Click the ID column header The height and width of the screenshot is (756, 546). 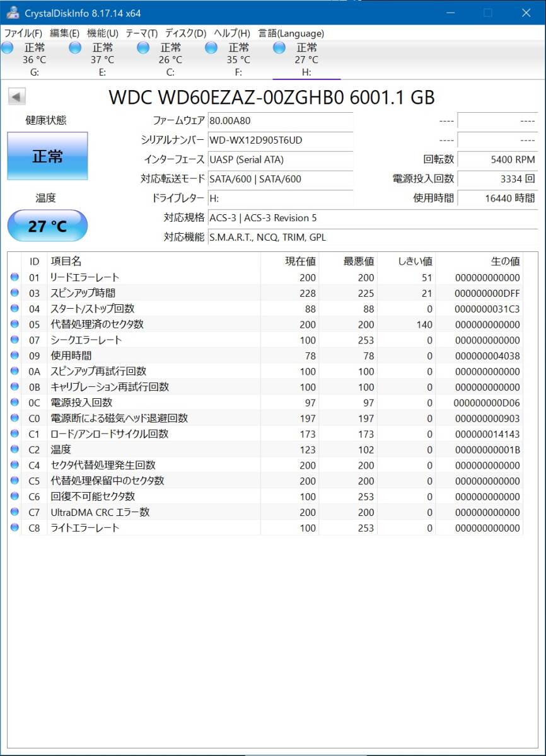click(35, 261)
